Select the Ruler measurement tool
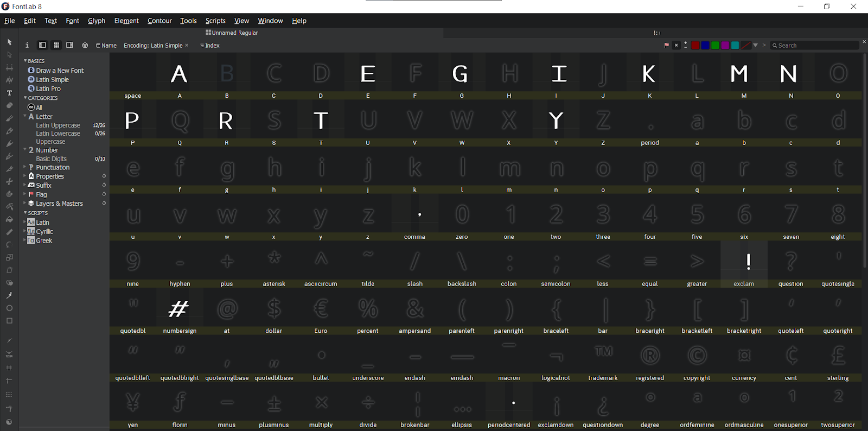 [x=9, y=232]
